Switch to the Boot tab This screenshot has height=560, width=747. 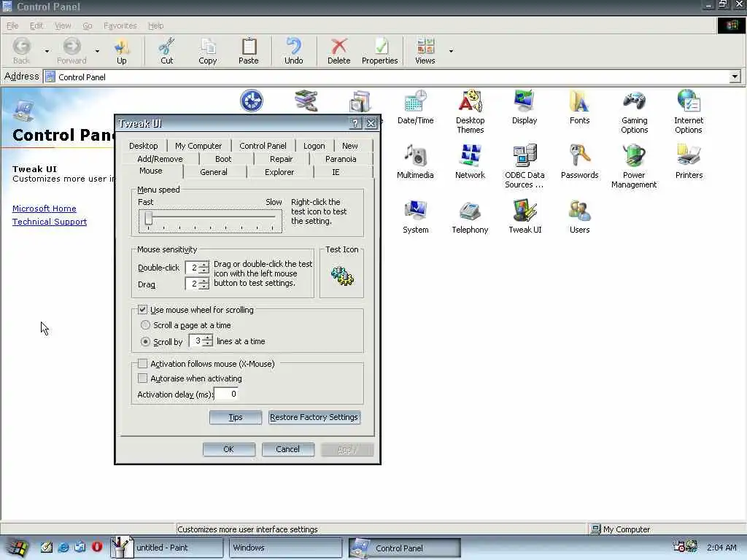223,159
